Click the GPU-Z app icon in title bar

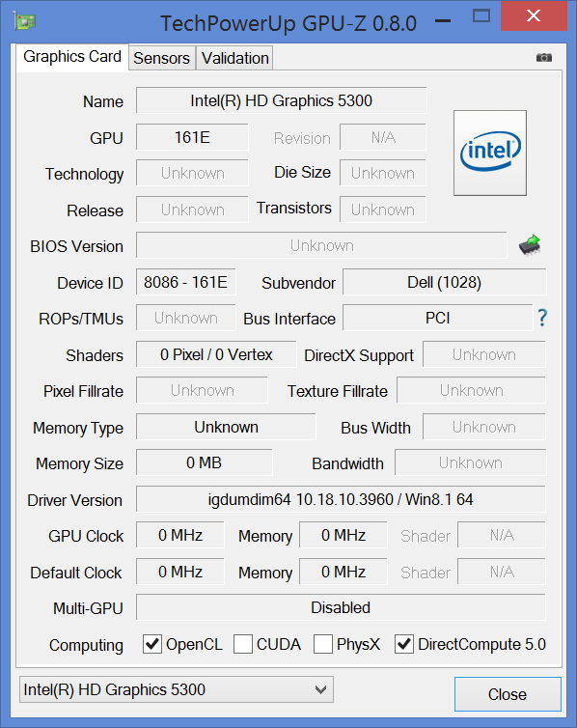click(x=25, y=21)
